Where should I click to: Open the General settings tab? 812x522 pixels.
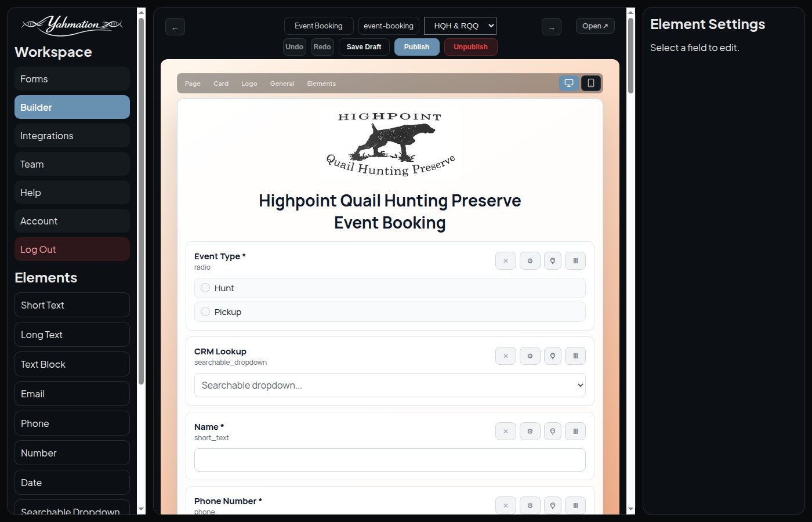tap(282, 84)
